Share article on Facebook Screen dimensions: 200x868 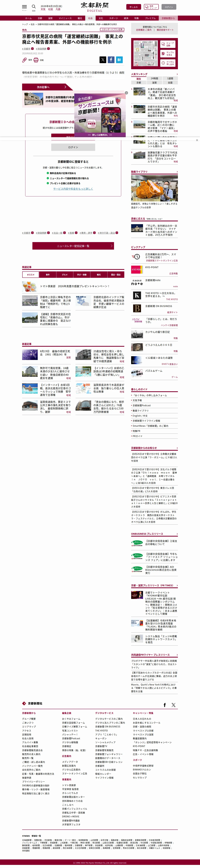click(111, 60)
